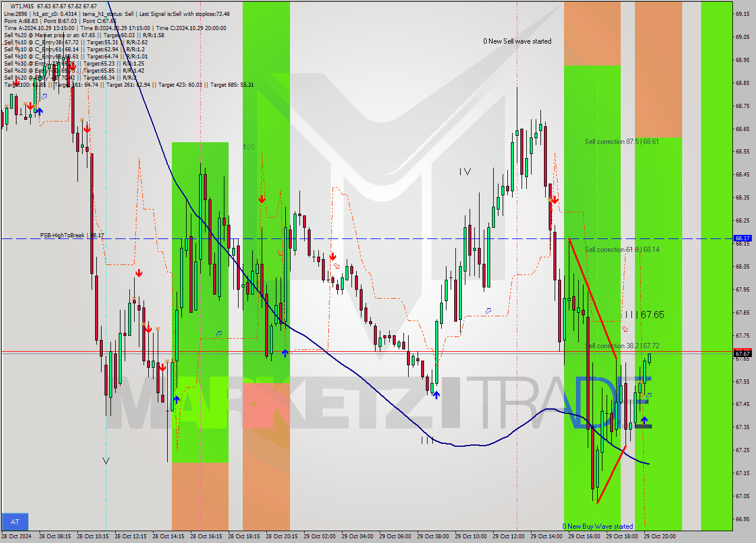The width and height of the screenshot is (756, 543).
Task: Click the '28 Oct 20:15' time axis label
Action: pyautogui.click(x=282, y=537)
